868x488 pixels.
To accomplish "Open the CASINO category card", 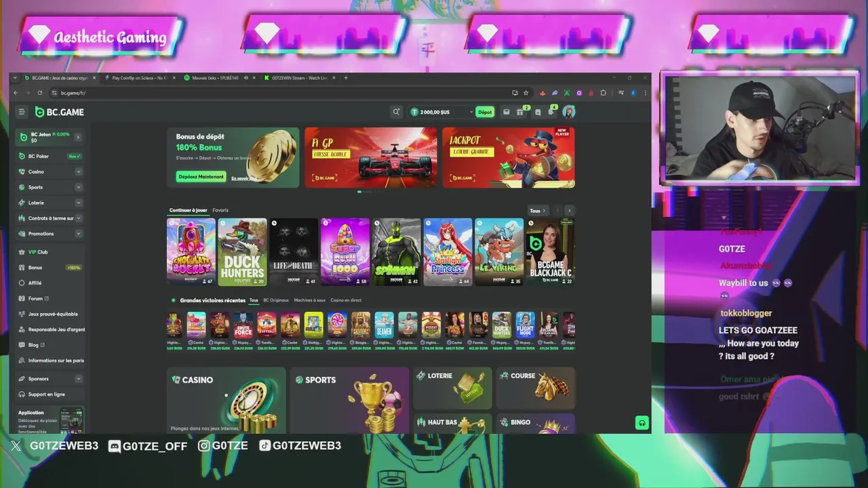I will point(226,401).
